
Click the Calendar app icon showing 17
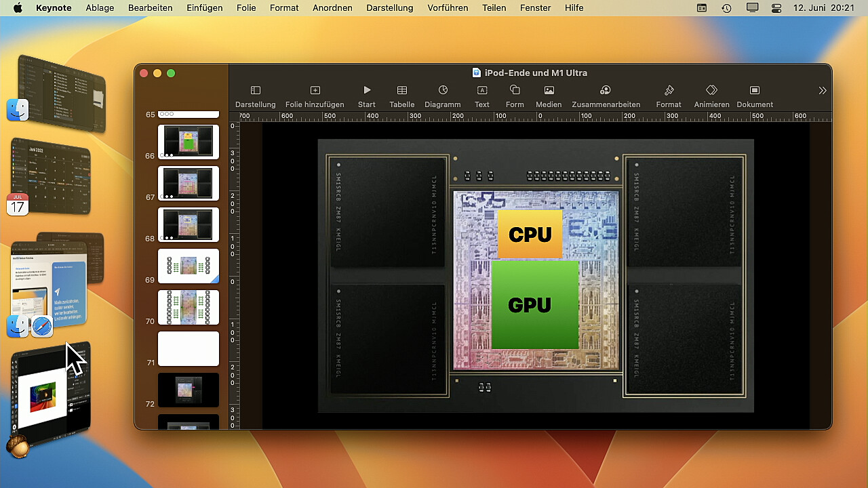(18, 205)
